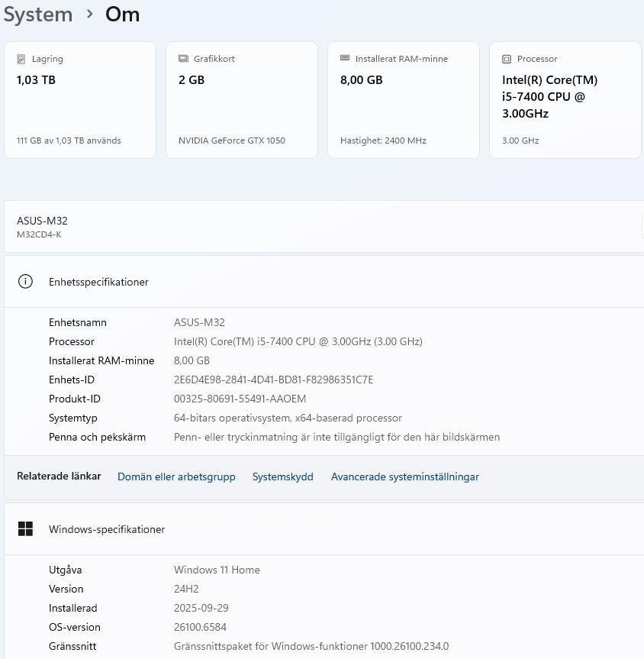
Task: Click the Grafikkort graphics card icon
Action: pyautogui.click(x=183, y=59)
